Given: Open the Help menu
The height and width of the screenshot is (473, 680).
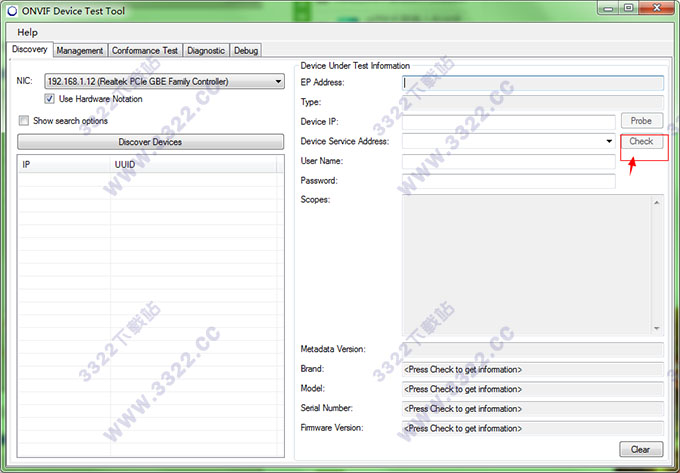Looking at the screenshot, I should [x=27, y=33].
